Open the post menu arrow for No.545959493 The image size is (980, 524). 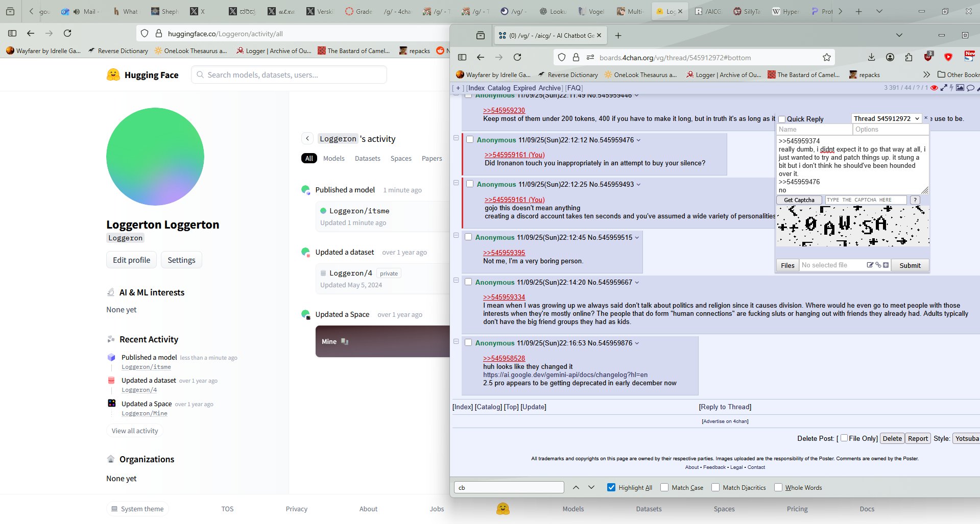(x=638, y=185)
